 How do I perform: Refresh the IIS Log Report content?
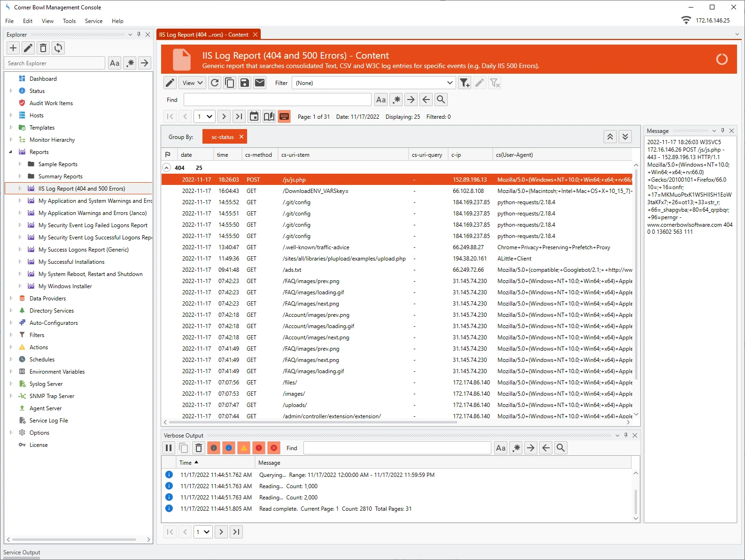coord(215,83)
